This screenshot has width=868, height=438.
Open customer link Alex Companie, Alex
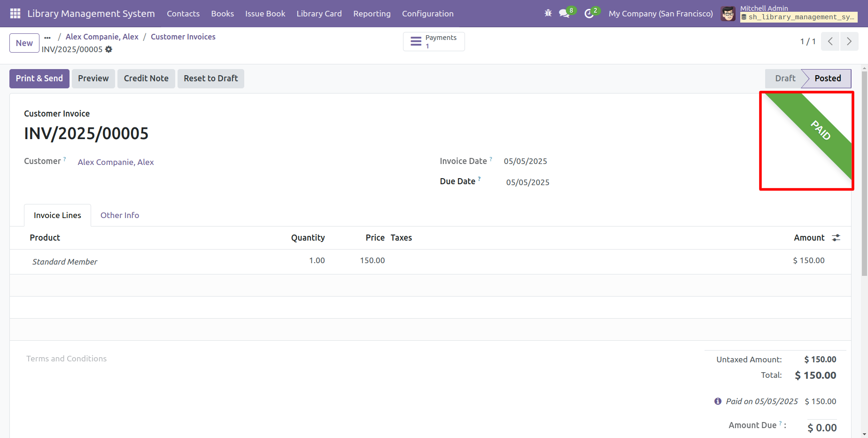(116, 162)
